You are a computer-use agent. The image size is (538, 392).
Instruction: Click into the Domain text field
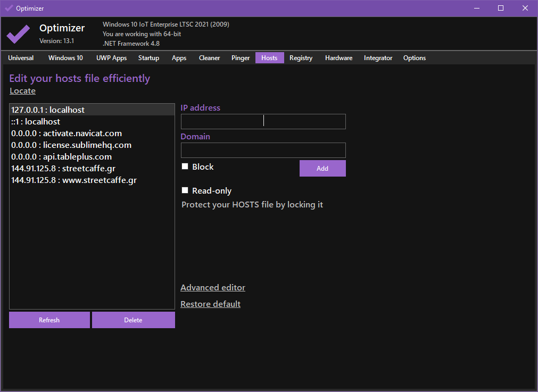263,150
